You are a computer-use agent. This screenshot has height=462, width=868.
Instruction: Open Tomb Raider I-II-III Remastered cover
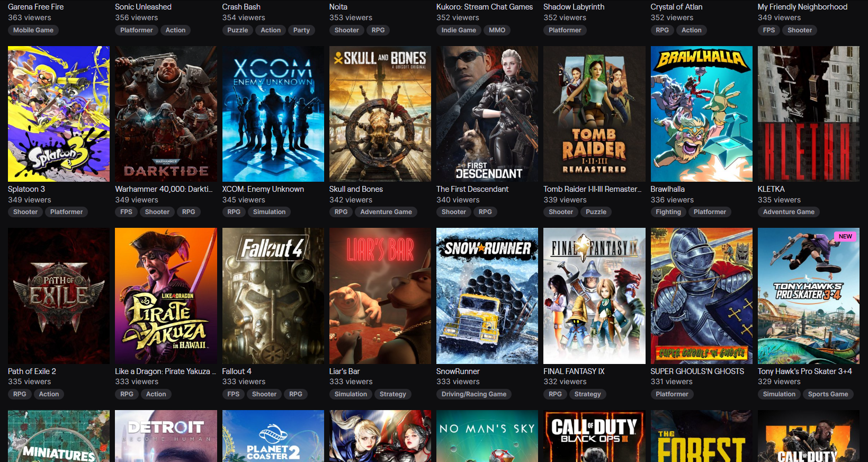coord(594,114)
